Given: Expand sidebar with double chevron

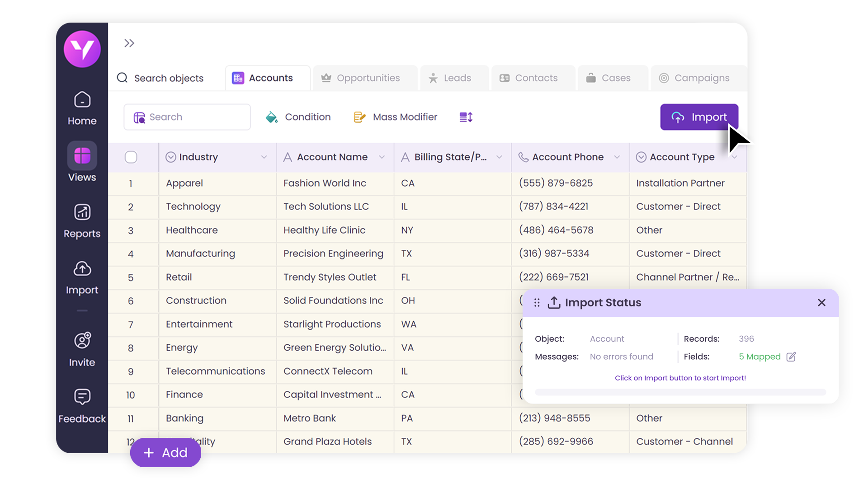Looking at the screenshot, I should click(x=129, y=43).
